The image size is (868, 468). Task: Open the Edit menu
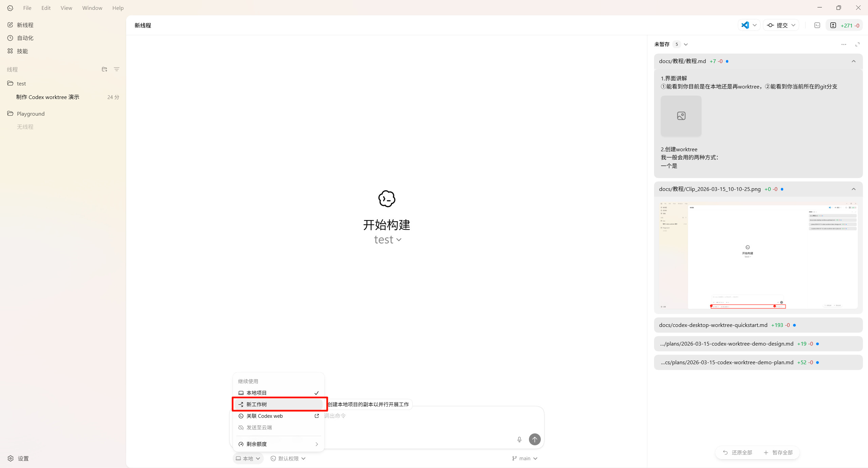point(46,8)
